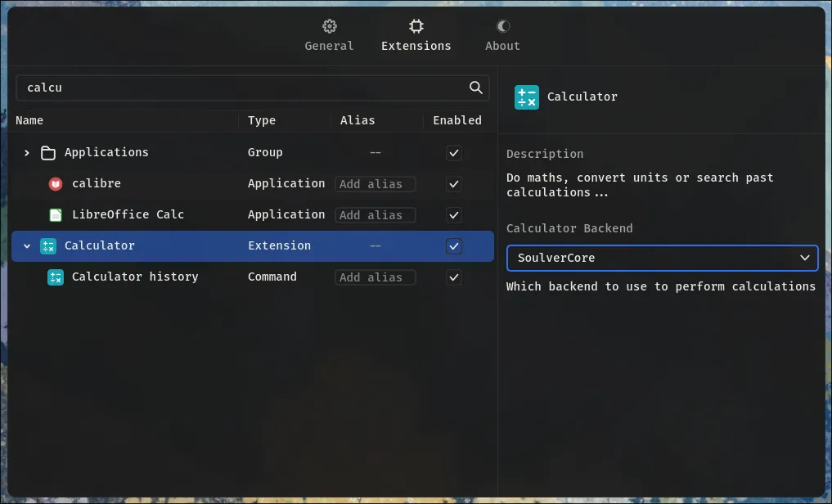
Task: Collapse the Calculator extension chevron
Action: (x=27, y=246)
